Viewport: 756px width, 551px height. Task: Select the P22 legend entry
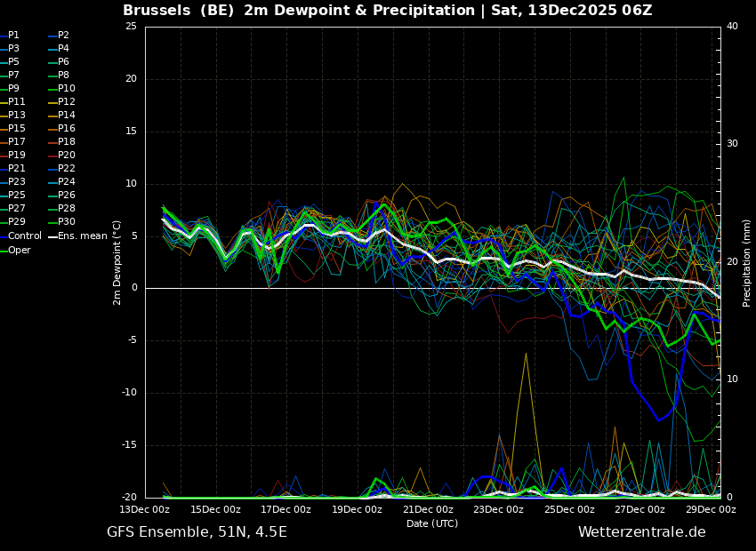pos(67,169)
